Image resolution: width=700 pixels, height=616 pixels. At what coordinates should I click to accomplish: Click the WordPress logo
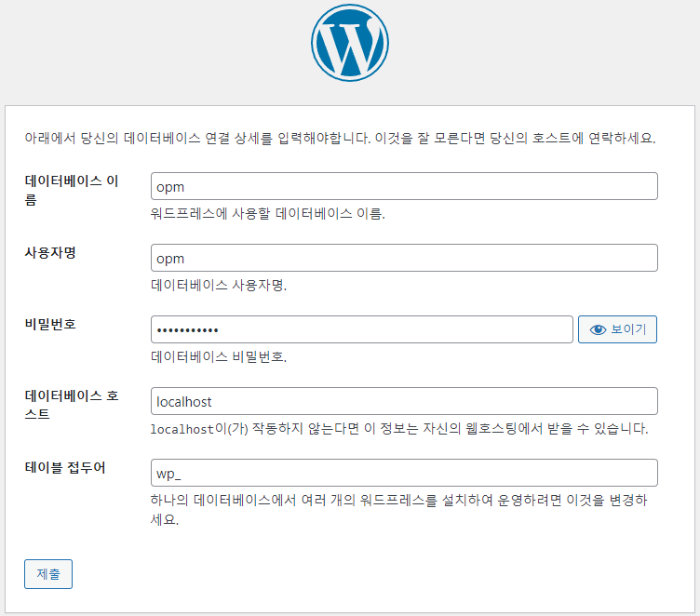pyautogui.click(x=350, y=43)
